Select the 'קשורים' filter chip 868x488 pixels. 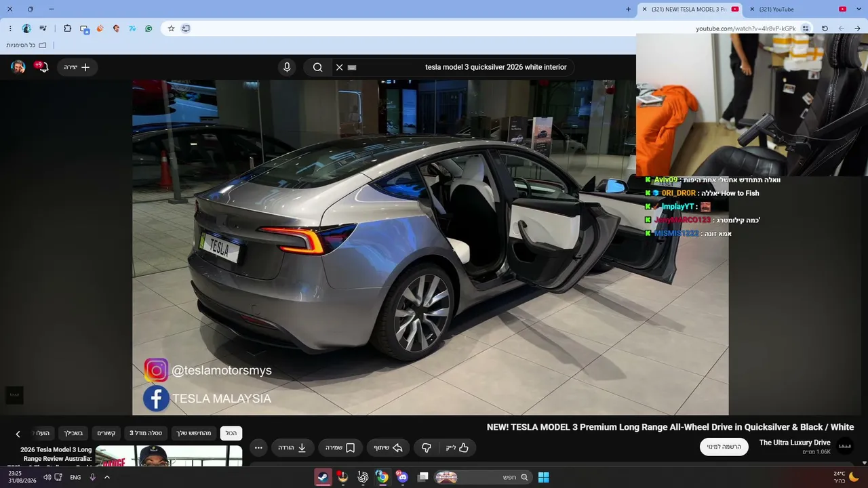(106, 433)
